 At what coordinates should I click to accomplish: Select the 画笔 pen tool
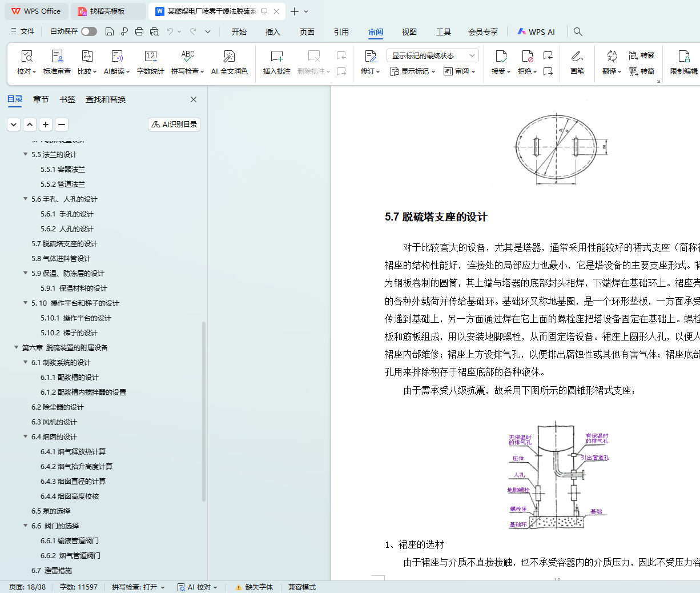tap(577, 62)
